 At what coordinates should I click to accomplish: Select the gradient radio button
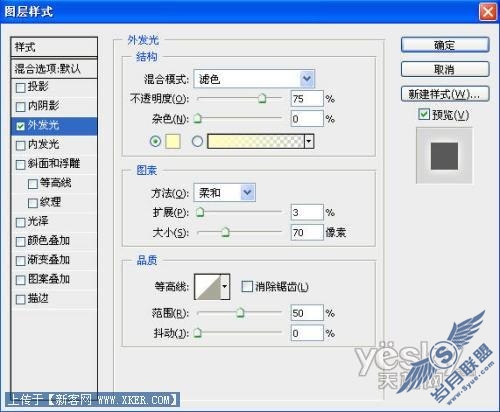click(x=197, y=141)
